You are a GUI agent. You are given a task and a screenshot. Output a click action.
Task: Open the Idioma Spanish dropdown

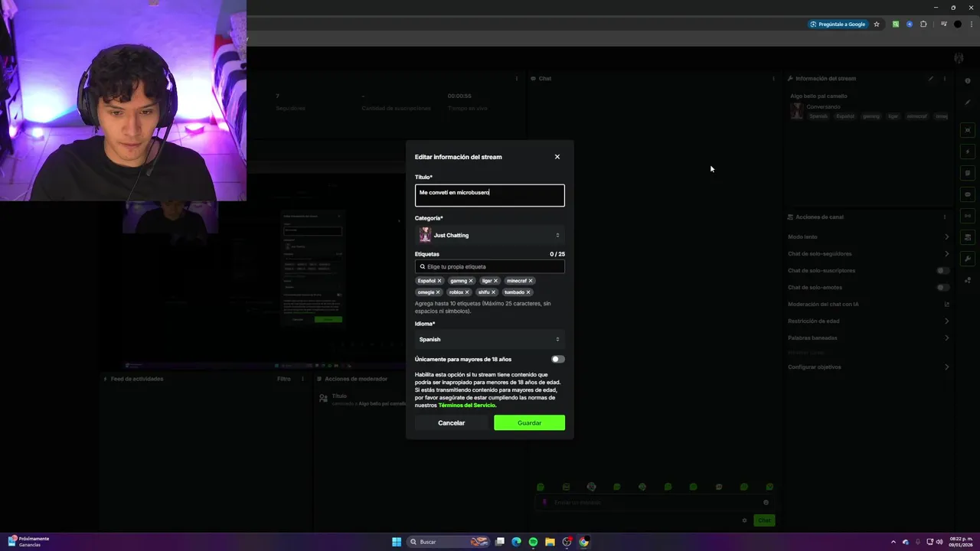pos(490,339)
